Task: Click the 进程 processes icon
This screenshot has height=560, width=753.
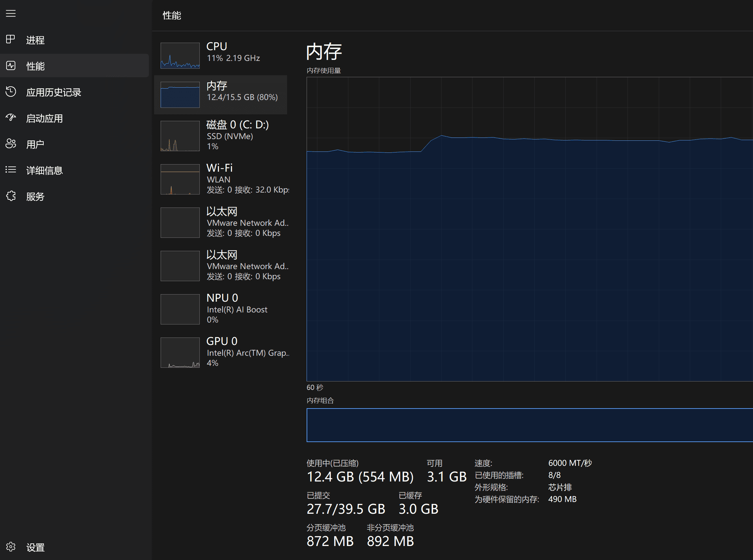Action: tap(11, 40)
